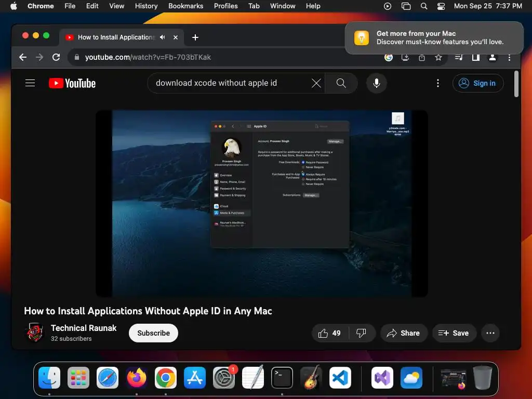Open the Get more from your Mac notification
Image resolution: width=532 pixels, height=399 pixels.
coord(434,37)
